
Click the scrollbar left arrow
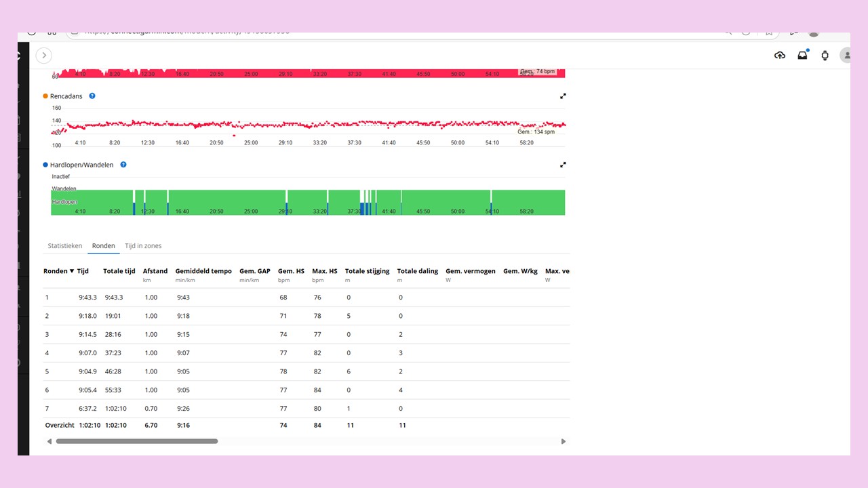[x=49, y=441]
